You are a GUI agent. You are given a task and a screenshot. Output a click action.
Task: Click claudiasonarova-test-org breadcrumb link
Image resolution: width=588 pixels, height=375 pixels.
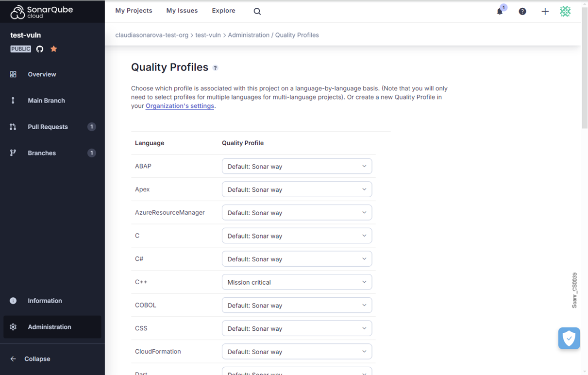(x=151, y=35)
